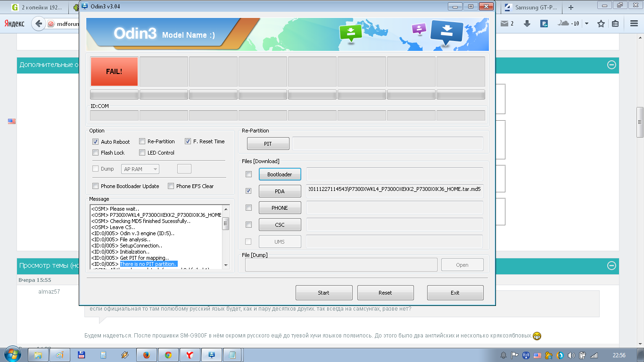Tick the PHONE file checkbox
This screenshot has width=644, height=362.
tap(248, 208)
